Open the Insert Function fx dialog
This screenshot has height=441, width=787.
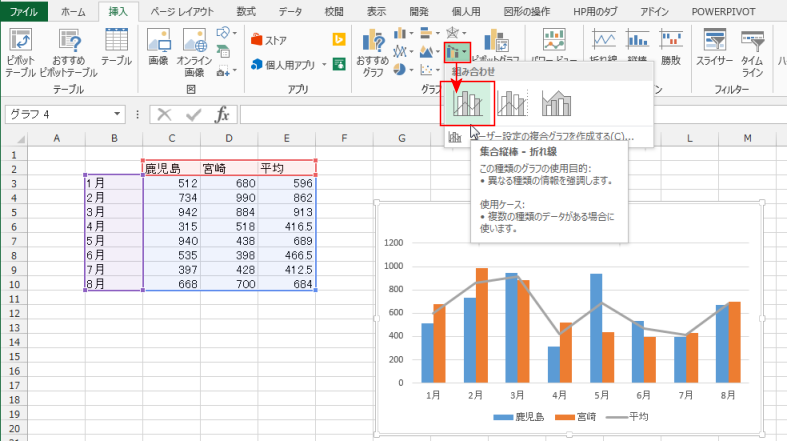222,115
